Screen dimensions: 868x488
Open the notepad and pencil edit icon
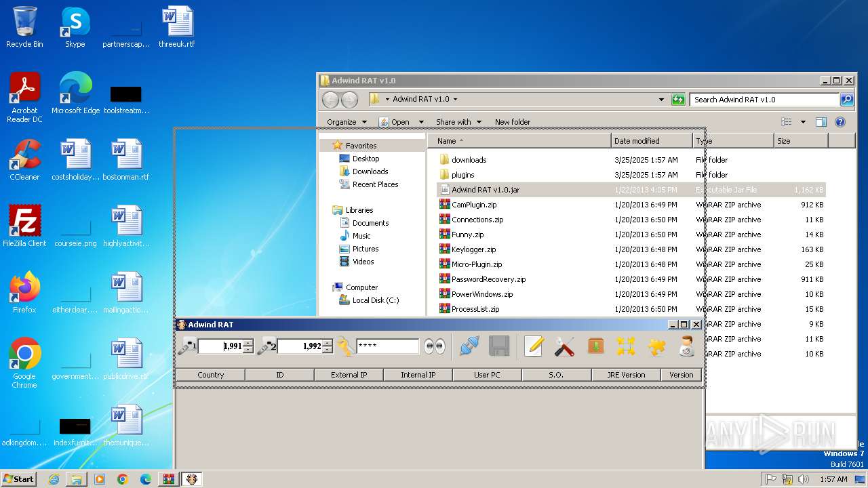click(x=534, y=346)
